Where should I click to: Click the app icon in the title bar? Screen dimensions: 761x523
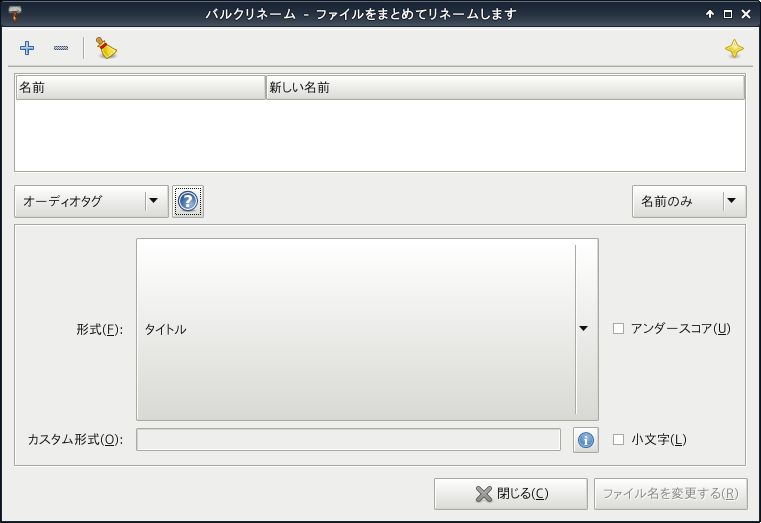pyautogui.click(x=13, y=13)
